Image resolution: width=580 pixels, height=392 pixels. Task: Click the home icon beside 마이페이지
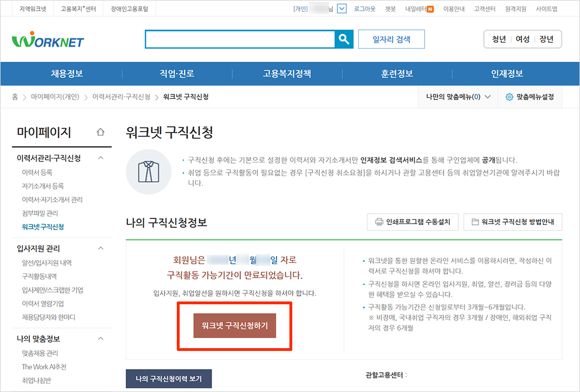coord(100,132)
